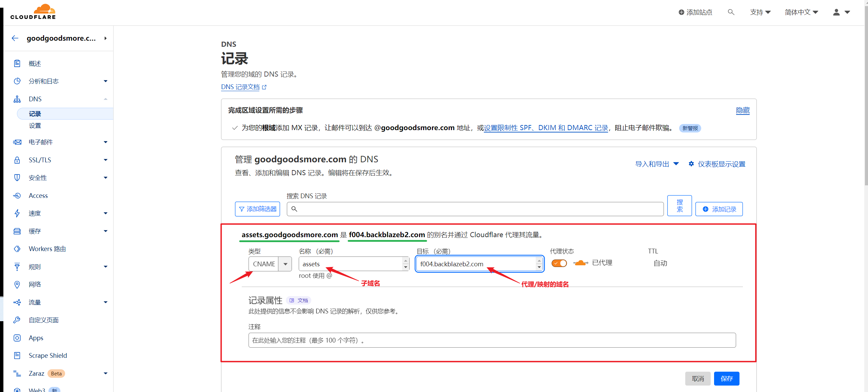Click the top bar search magnifier icon
This screenshot has height=392, width=868.
pos(731,12)
